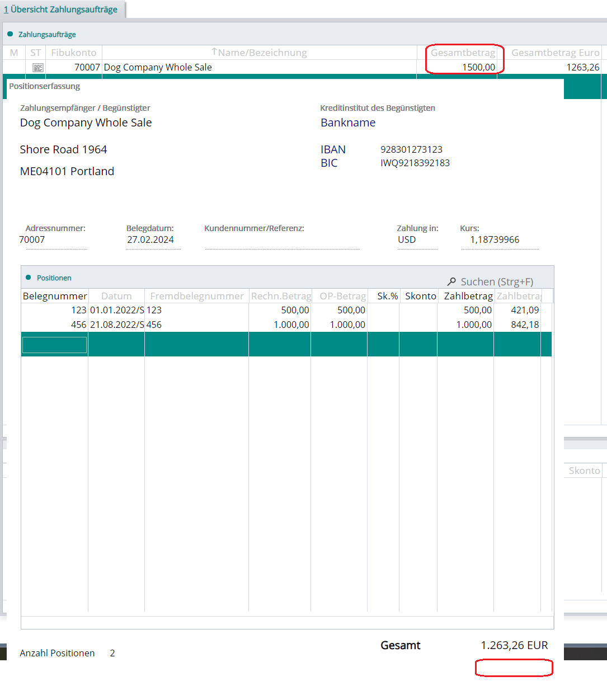Image resolution: width=607 pixels, height=700 pixels.
Task: Click the Zahlbetrag 1.000,00 cell
Action: (466, 325)
